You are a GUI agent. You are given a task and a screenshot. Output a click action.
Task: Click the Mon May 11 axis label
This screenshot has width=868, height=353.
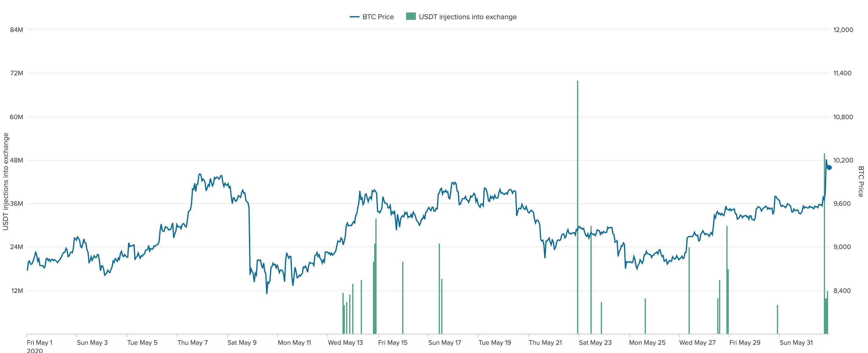point(294,343)
